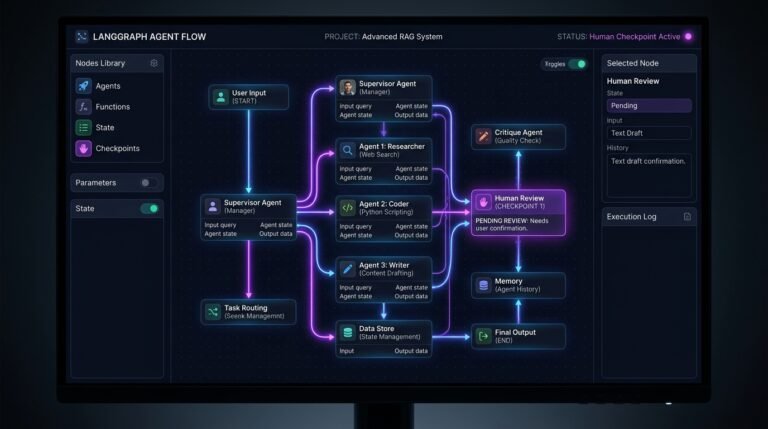Open the Pending state dropdown
The image size is (768, 429).
point(649,106)
